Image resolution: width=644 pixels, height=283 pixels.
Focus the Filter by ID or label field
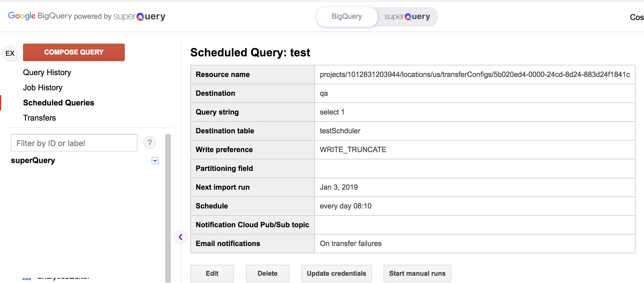(74, 143)
